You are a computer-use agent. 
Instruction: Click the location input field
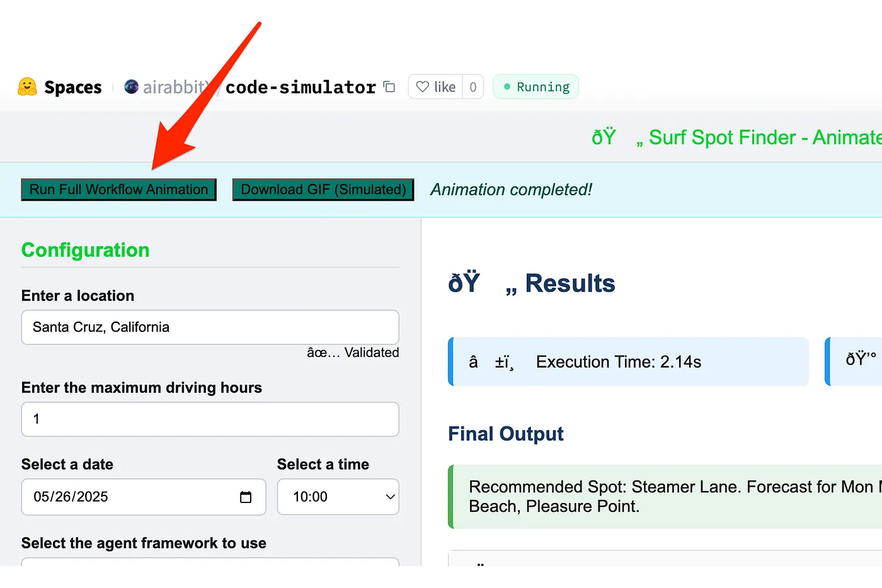pos(210,327)
